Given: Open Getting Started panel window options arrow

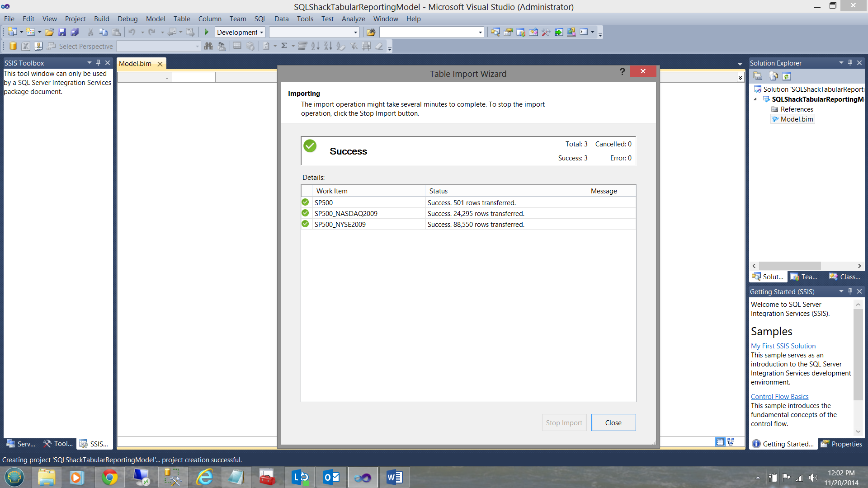Looking at the screenshot, I should coord(841,291).
